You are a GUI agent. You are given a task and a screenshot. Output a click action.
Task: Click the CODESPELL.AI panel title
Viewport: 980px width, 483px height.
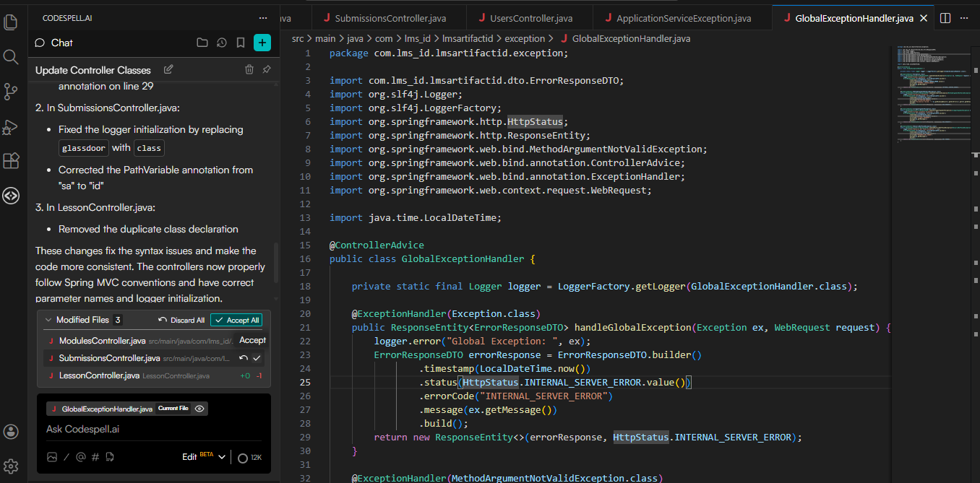(66, 17)
